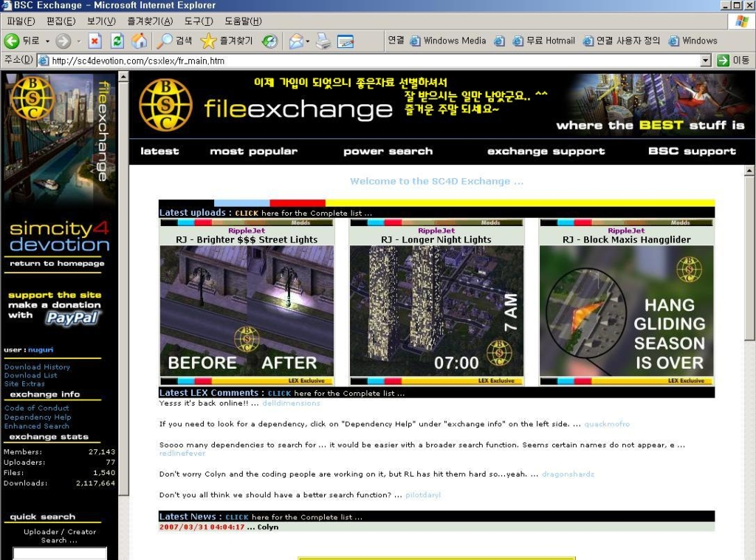Expand the Mail button dropdown arrow
Image resolution: width=756 pixels, height=560 pixels.
(308, 41)
